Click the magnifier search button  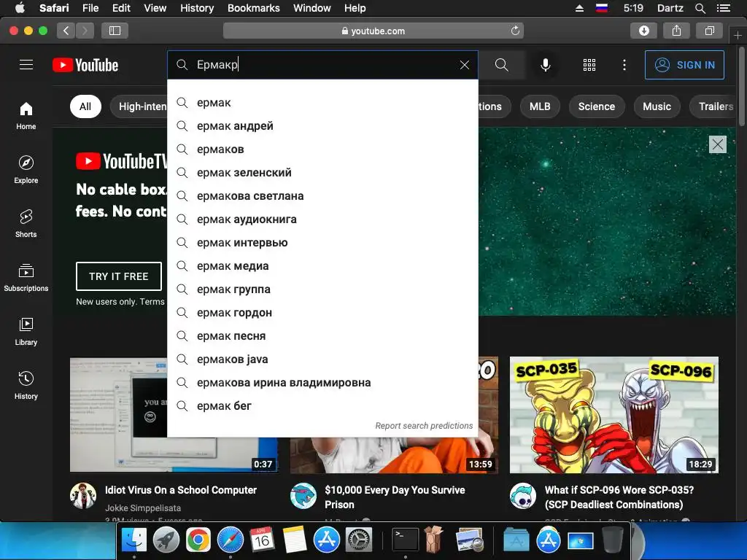click(x=502, y=65)
